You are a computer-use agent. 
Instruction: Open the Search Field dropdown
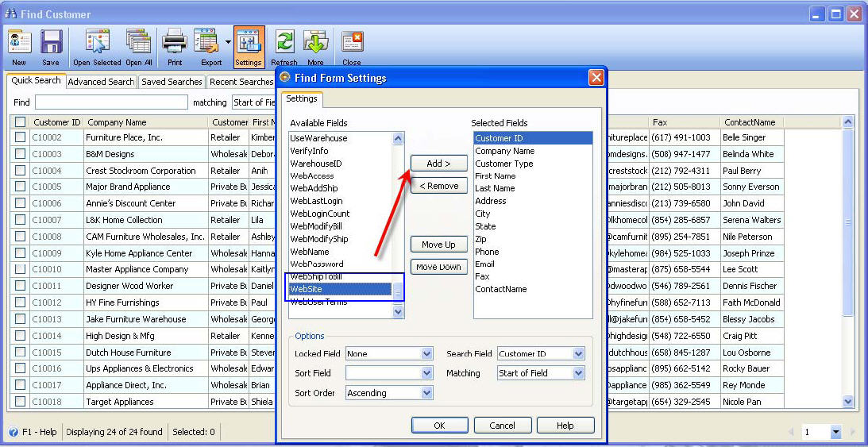(x=577, y=354)
